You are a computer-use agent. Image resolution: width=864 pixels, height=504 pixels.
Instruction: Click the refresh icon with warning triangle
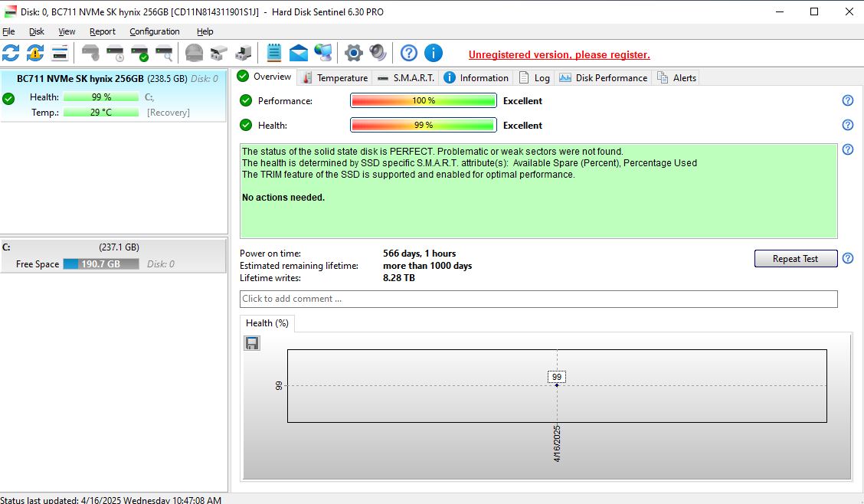(35, 53)
